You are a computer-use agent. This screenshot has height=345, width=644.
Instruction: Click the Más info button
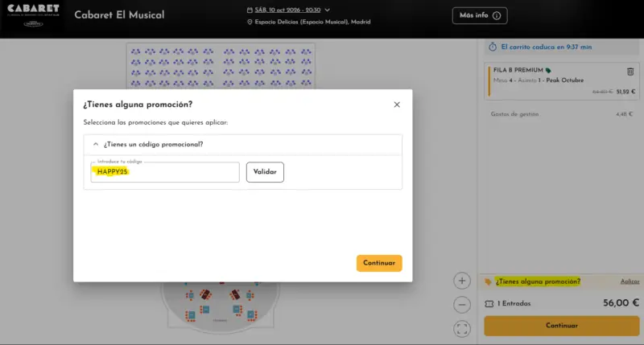pos(480,15)
